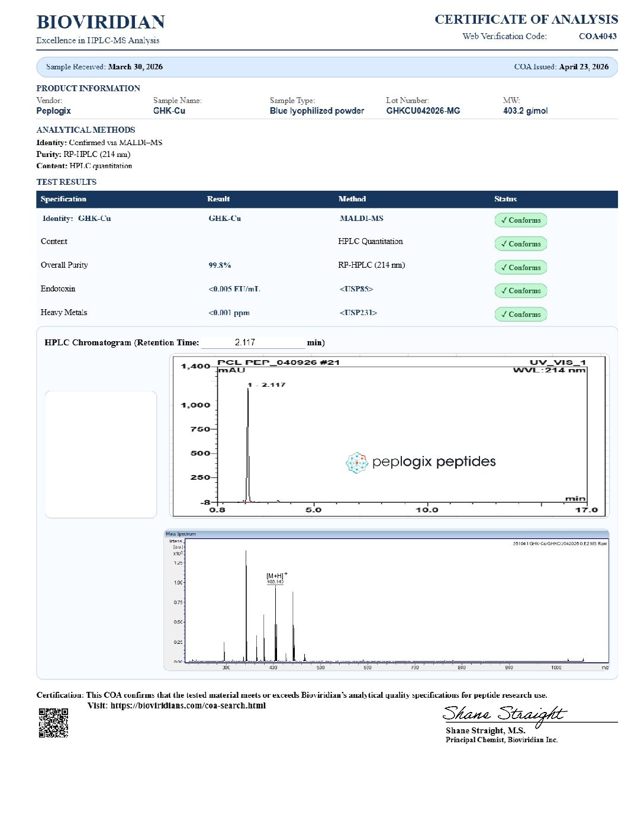Click molecular weight 403.2 g/mol
The height and width of the screenshot is (834, 644).
[x=526, y=111]
